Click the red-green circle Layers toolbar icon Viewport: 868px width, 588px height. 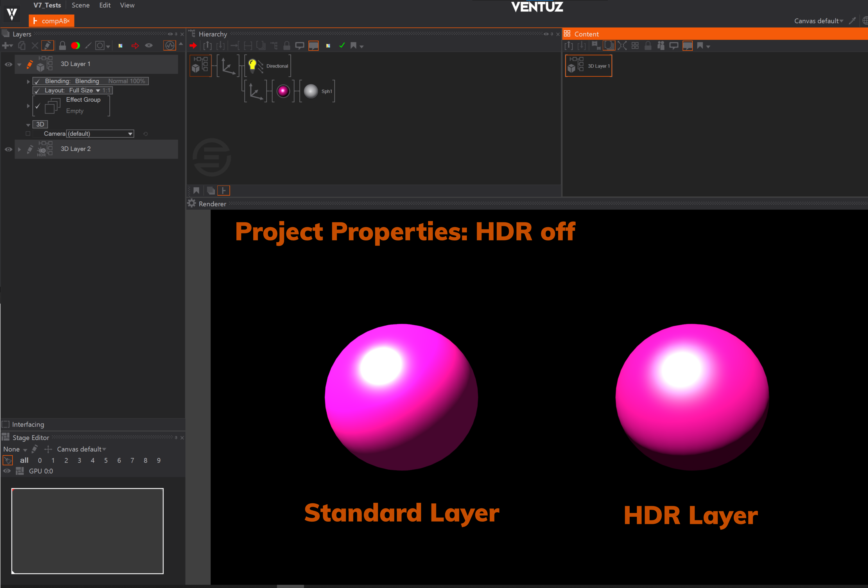point(75,46)
